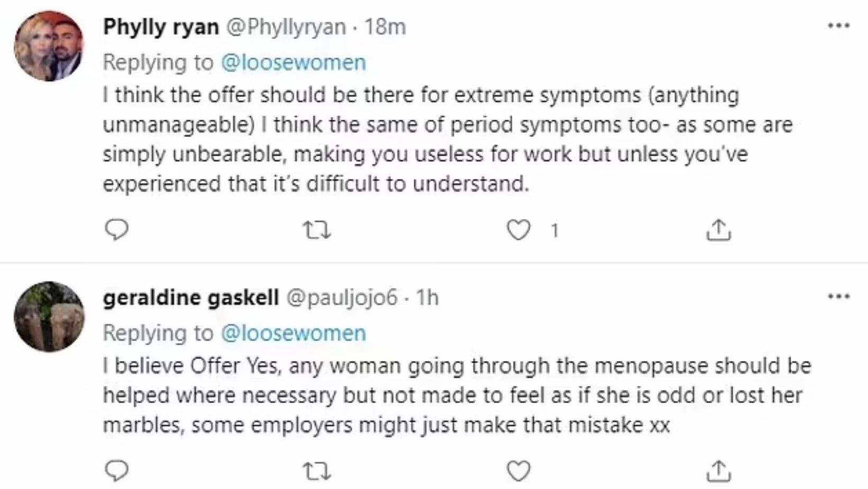868x489 pixels.
Task: Share Phylly ryan's tweet
Action: 719,230
